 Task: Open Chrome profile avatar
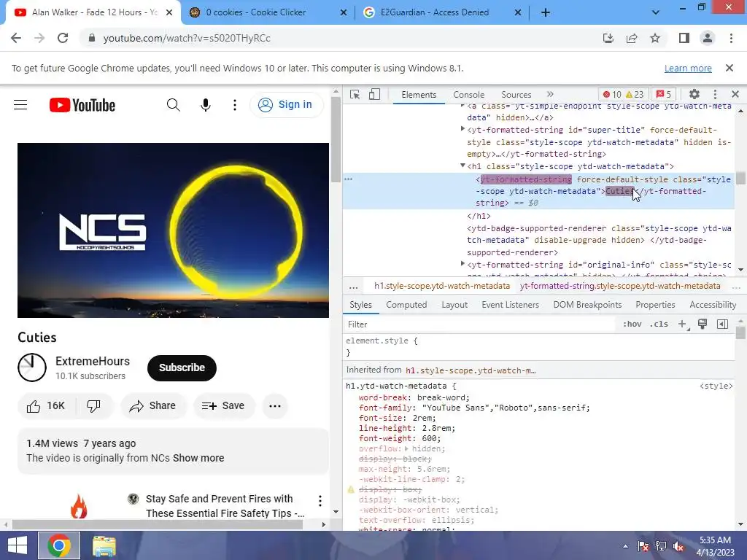pyautogui.click(x=708, y=38)
